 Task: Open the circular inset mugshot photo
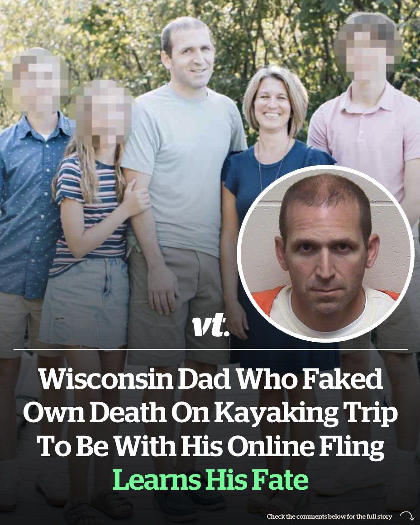(x=325, y=253)
